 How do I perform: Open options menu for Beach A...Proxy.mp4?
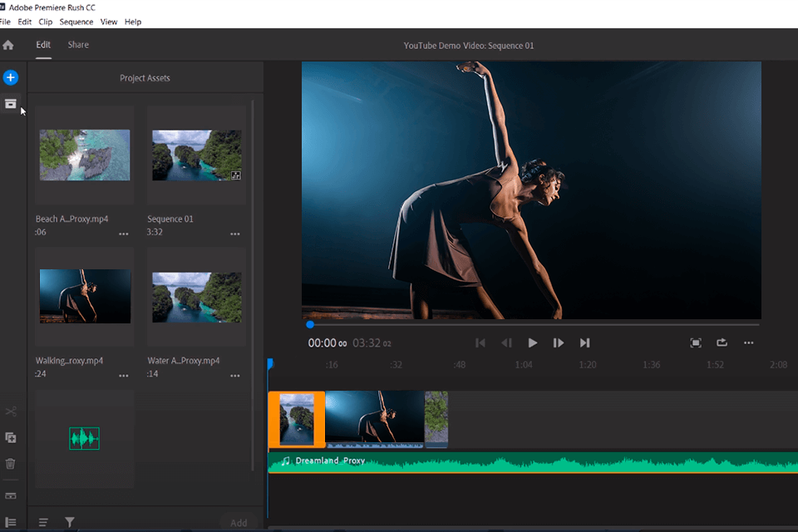123,234
